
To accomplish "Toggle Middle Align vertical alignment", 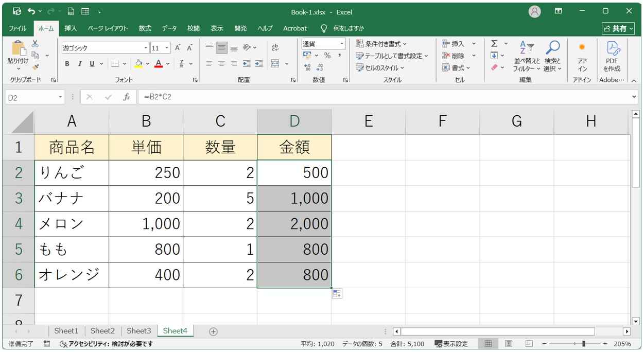I will [221, 48].
